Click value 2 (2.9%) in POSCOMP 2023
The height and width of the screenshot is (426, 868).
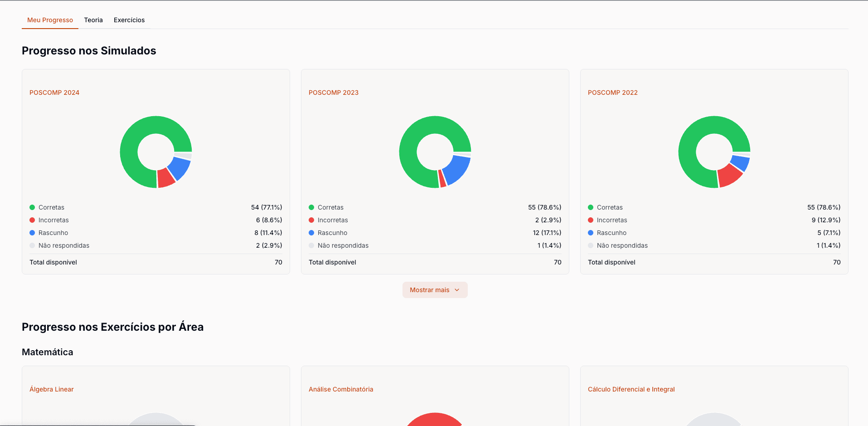coord(548,220)
